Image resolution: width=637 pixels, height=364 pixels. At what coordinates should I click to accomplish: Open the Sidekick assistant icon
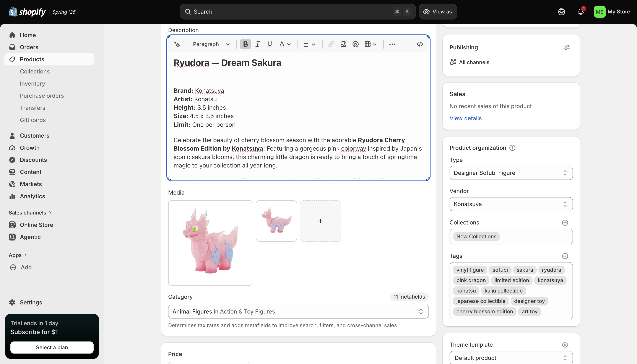562,12
